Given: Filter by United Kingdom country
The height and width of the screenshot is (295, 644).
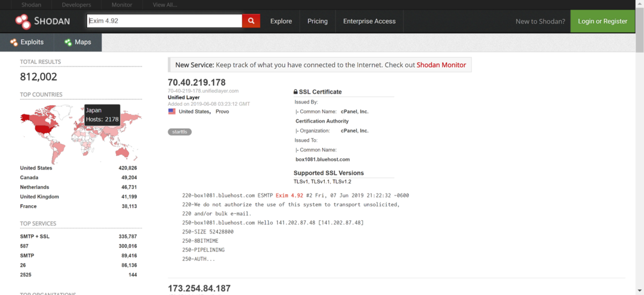Looking at the screenshot, I should coord(78,197).
